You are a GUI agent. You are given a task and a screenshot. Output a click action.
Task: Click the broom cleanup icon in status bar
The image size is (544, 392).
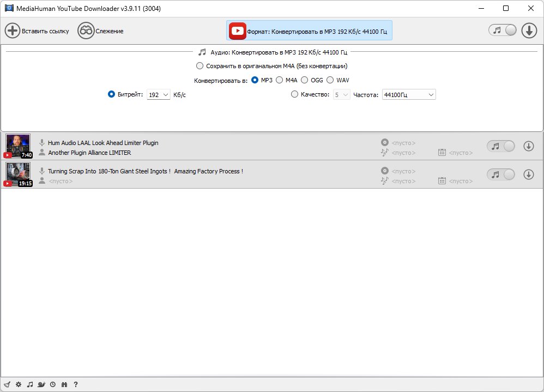[7, 384]
